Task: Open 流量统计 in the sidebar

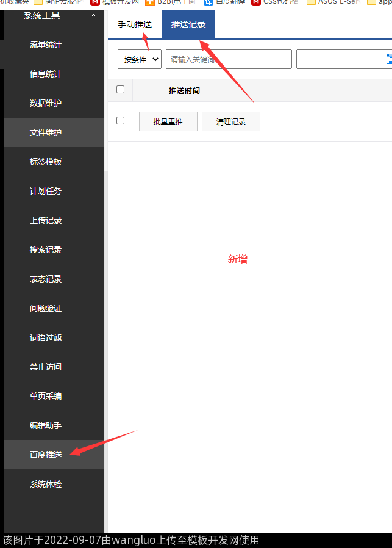Action: tap(46, 45)
